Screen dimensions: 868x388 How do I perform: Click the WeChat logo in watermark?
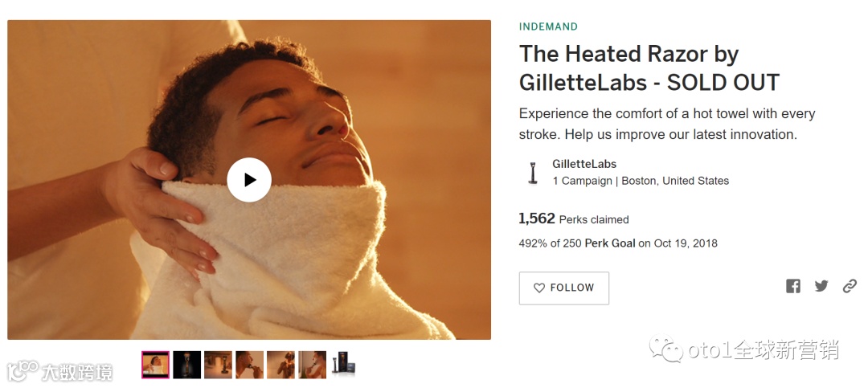[666, 349]
